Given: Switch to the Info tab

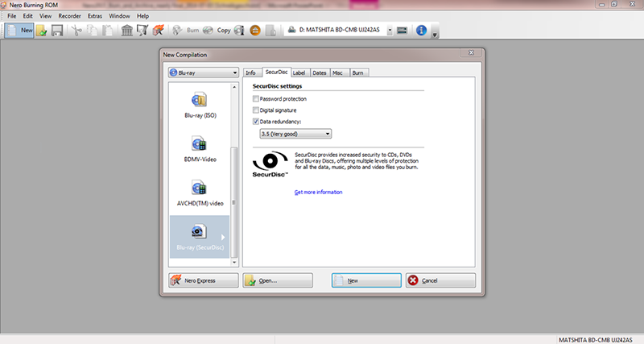Looking at the screenshot, I should pyautogui.click(x=250, y=73).
